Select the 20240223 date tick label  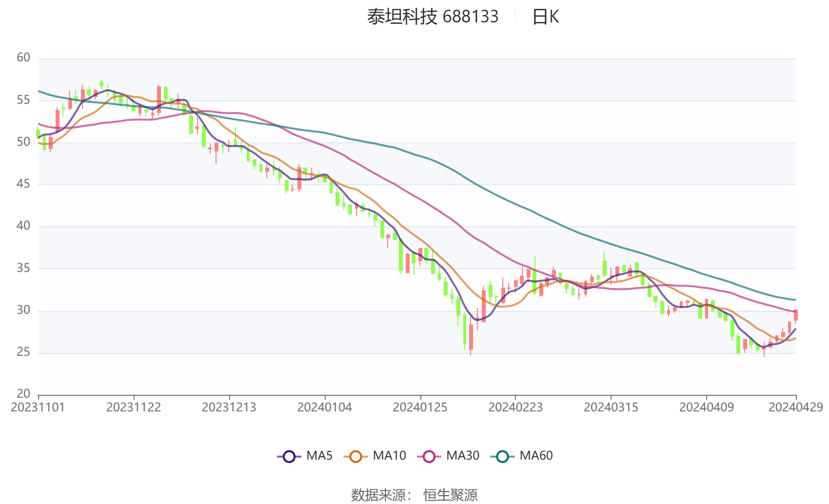[x=515, y=407]
